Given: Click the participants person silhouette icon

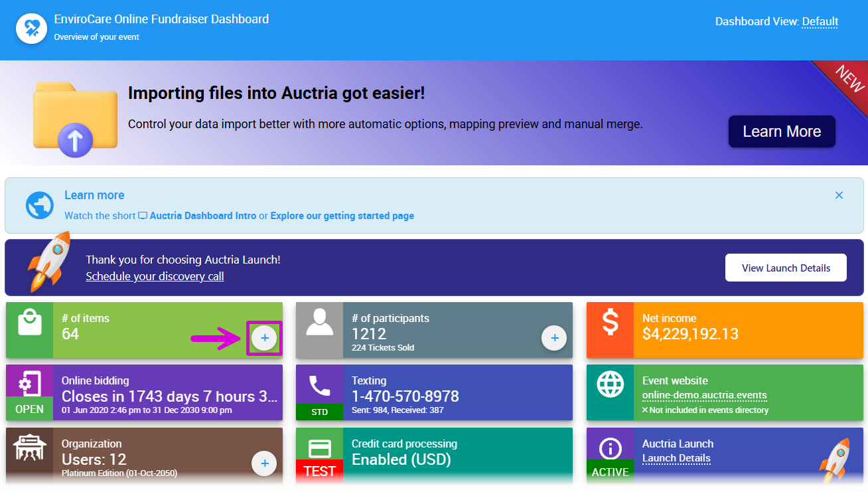Looking at the screenshot, I should tap(319, 323).
